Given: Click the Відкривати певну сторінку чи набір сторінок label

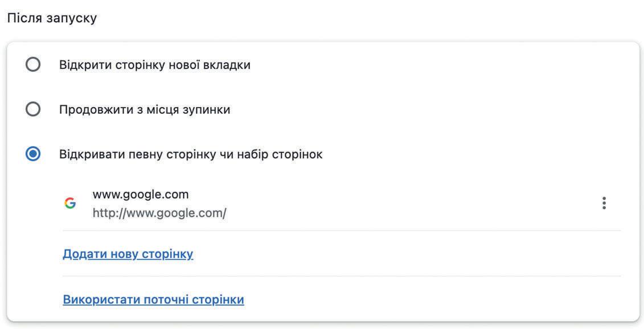Looking at the screenshot, I should point(191,154).
